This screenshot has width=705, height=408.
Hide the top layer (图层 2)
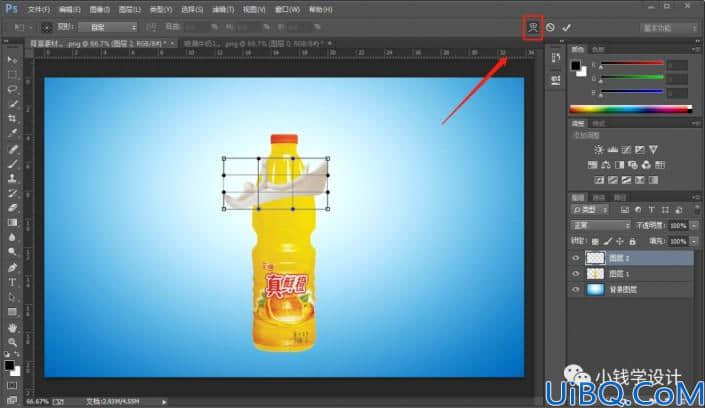point(576,258)
